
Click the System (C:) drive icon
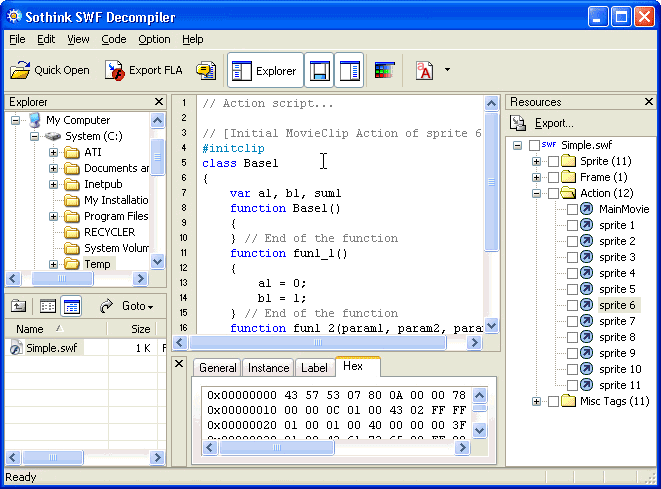coord(53,136)
